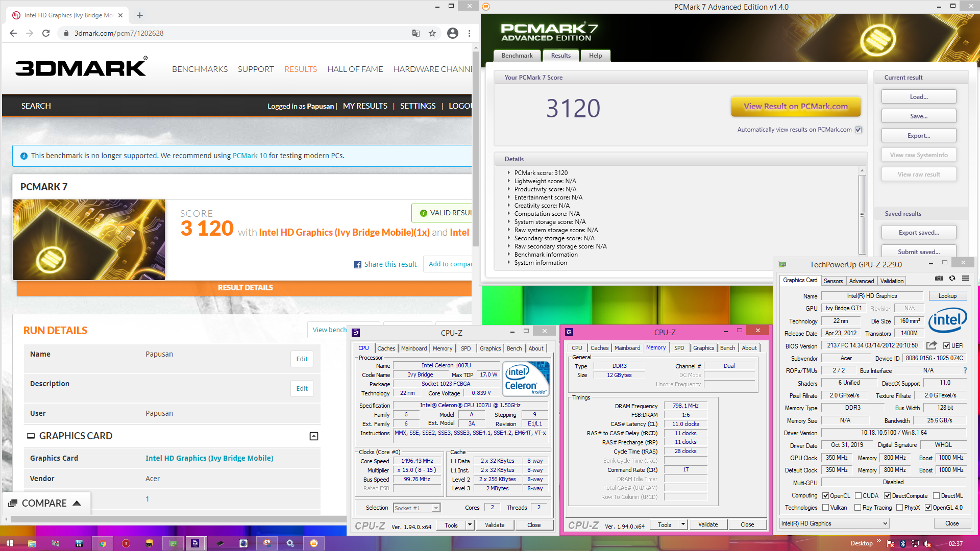Follow the PCMark 10 link

pyautogui.click(x=250, y=156)
